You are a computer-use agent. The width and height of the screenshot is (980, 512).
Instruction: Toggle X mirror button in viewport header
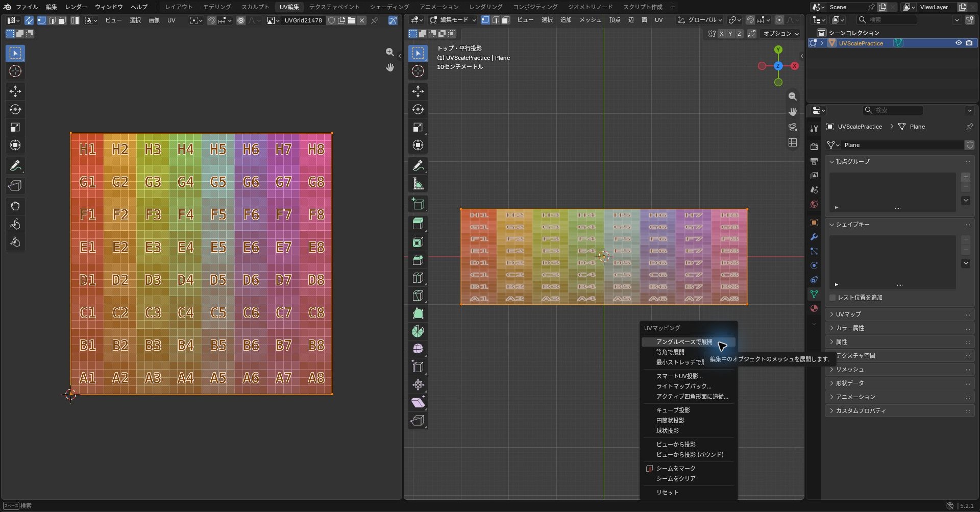721,34
